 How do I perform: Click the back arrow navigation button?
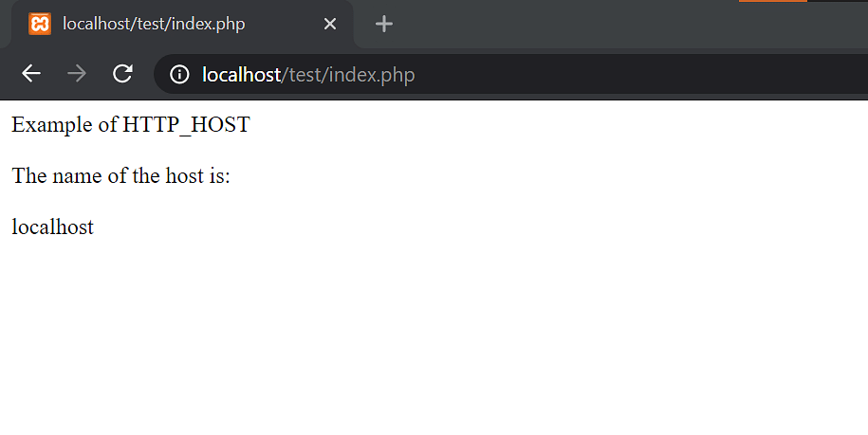tap(31, 73)
